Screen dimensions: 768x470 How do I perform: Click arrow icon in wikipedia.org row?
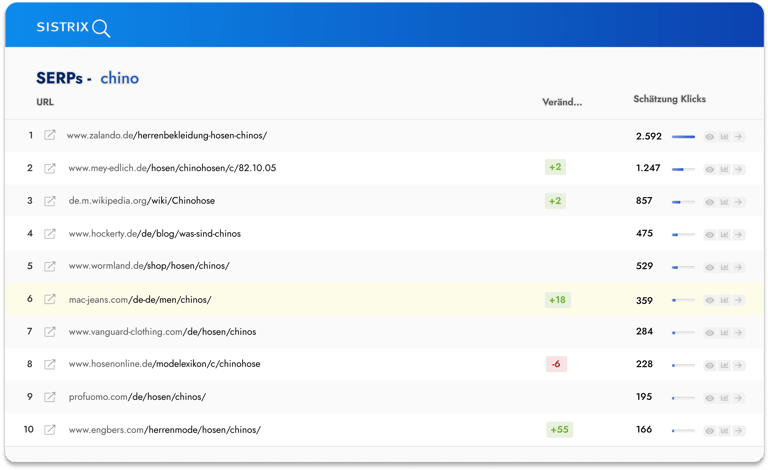tap(739, 202)
